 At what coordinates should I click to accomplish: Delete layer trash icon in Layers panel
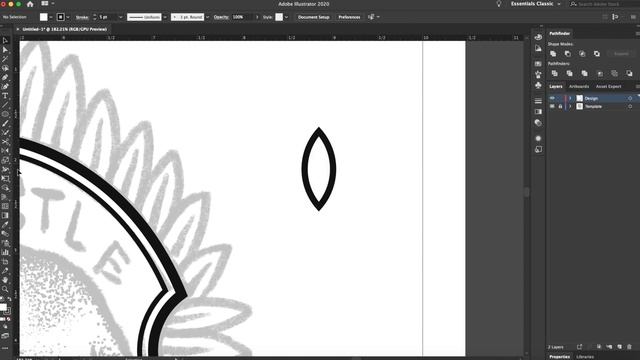click(x=629, y=347)
